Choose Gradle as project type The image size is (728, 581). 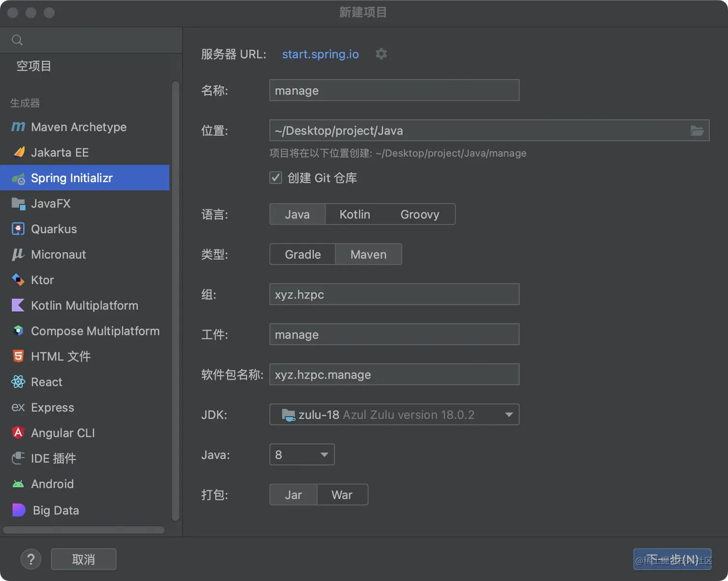coord(303,254)
